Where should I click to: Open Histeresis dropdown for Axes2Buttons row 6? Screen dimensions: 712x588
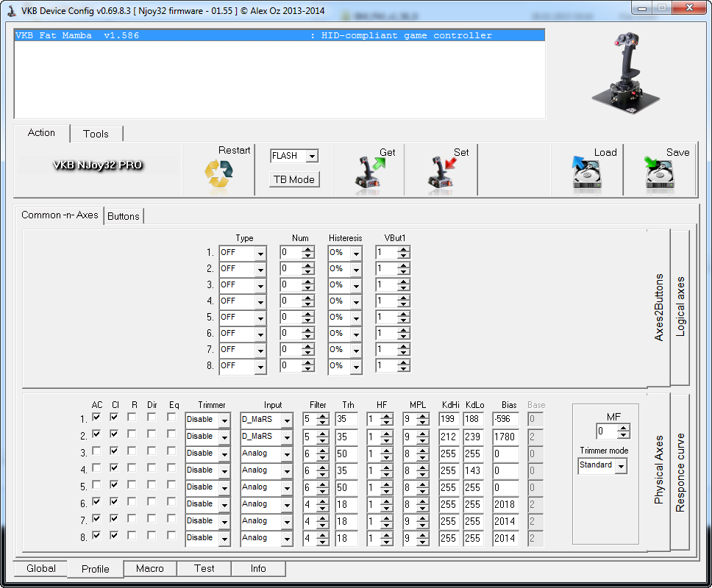357,334
